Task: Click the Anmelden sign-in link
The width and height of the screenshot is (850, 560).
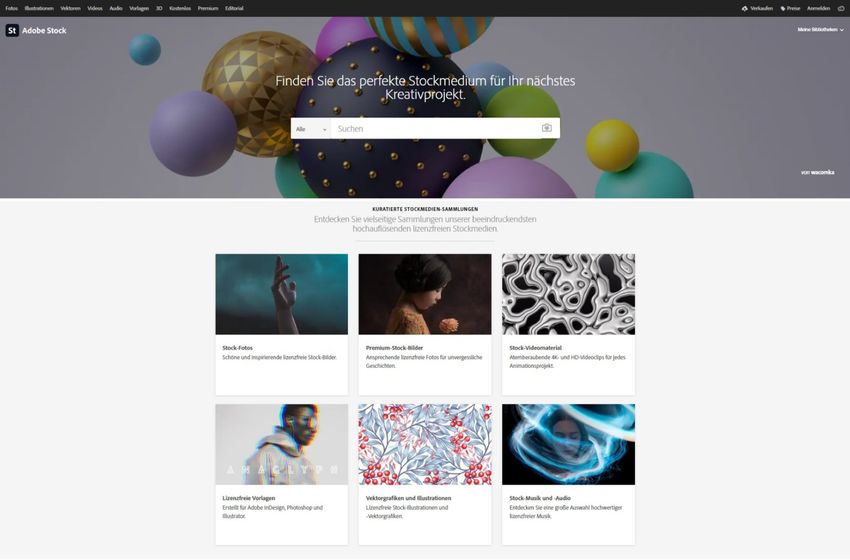Action: (x=819, y=8)
